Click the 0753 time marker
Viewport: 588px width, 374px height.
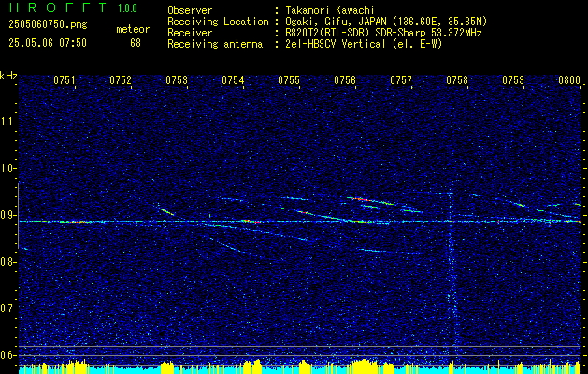tap(177, 80)
